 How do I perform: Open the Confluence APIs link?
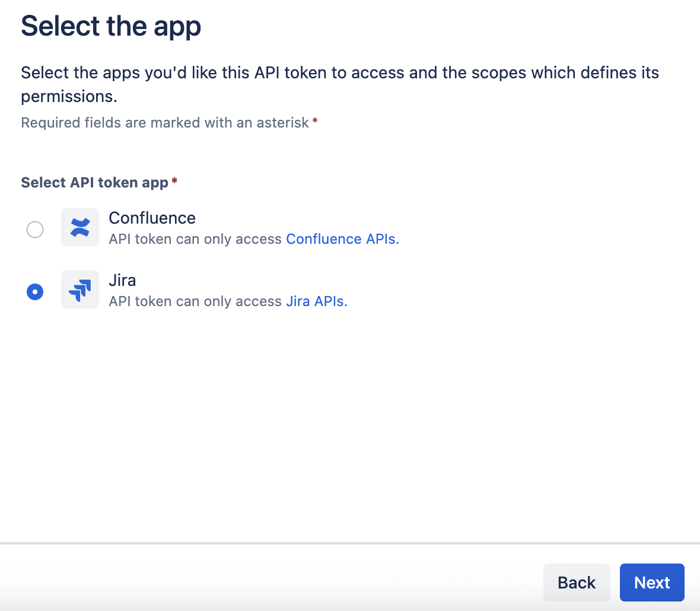[342, 239]
